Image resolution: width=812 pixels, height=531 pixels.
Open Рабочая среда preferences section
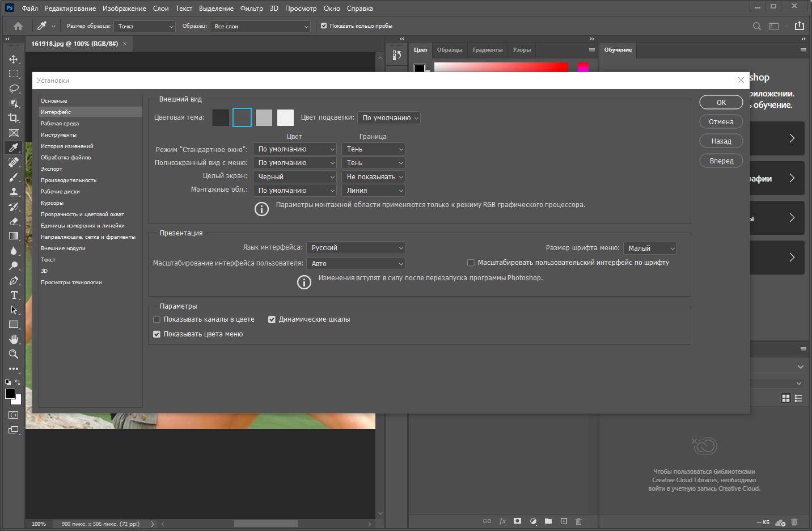90,123
